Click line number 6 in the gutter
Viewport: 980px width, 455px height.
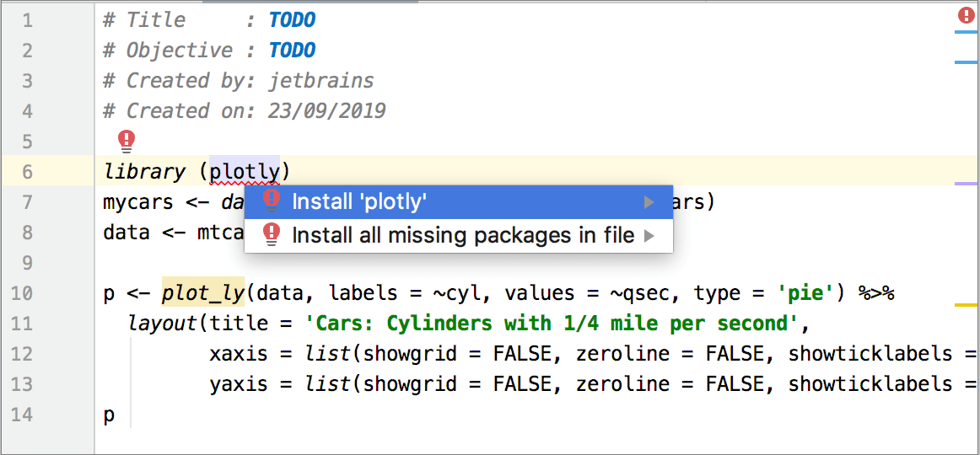28,172
